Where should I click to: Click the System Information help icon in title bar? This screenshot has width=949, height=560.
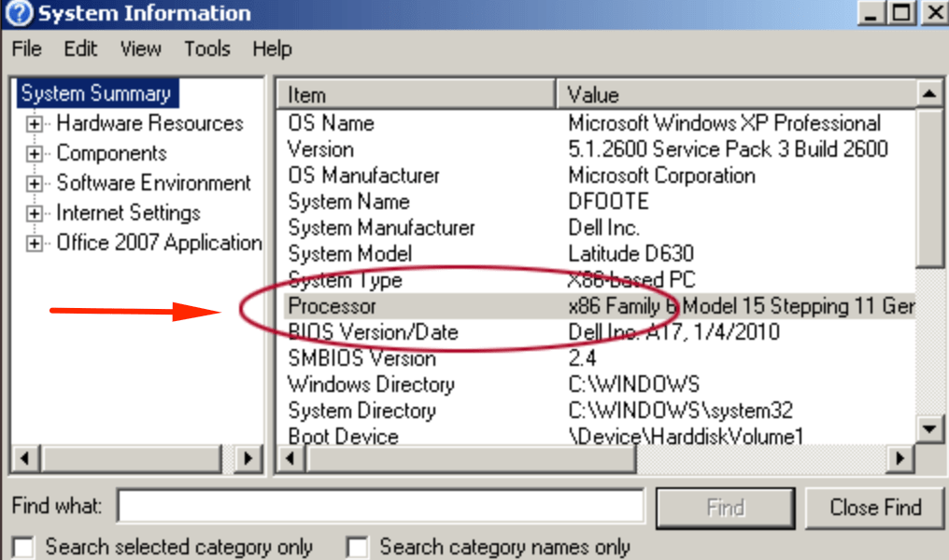(18, 13)
